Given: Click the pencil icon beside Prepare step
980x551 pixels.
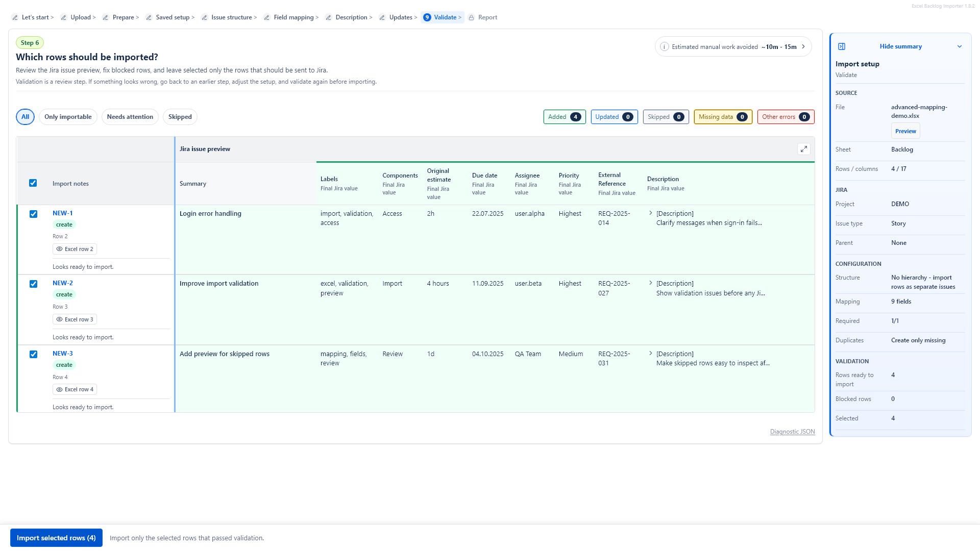Looking at the screenshot, I should (105, 17).
